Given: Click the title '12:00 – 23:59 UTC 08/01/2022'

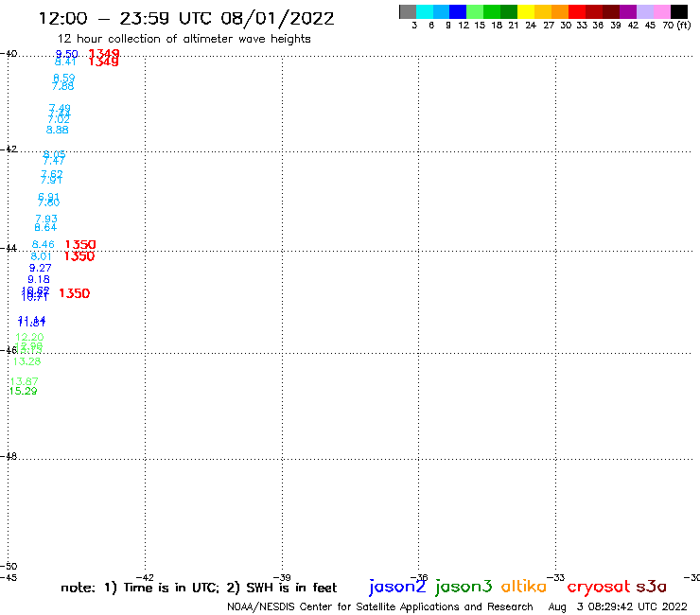Looking at the screenshot, I should pos(186,18).
